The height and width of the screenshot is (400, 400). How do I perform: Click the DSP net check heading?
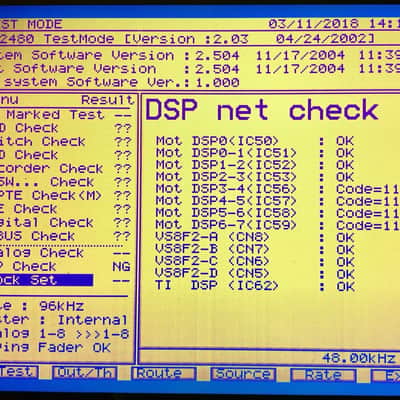click(262, 110)
